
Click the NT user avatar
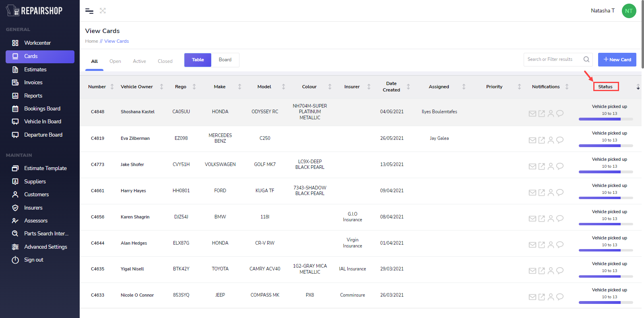629,11
